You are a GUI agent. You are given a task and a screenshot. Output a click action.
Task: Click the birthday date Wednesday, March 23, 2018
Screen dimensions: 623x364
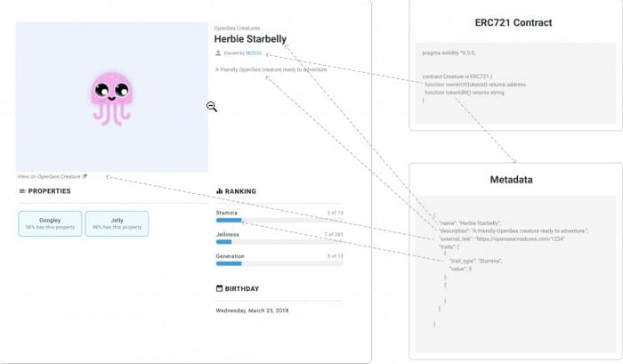[x=252, y=311]
